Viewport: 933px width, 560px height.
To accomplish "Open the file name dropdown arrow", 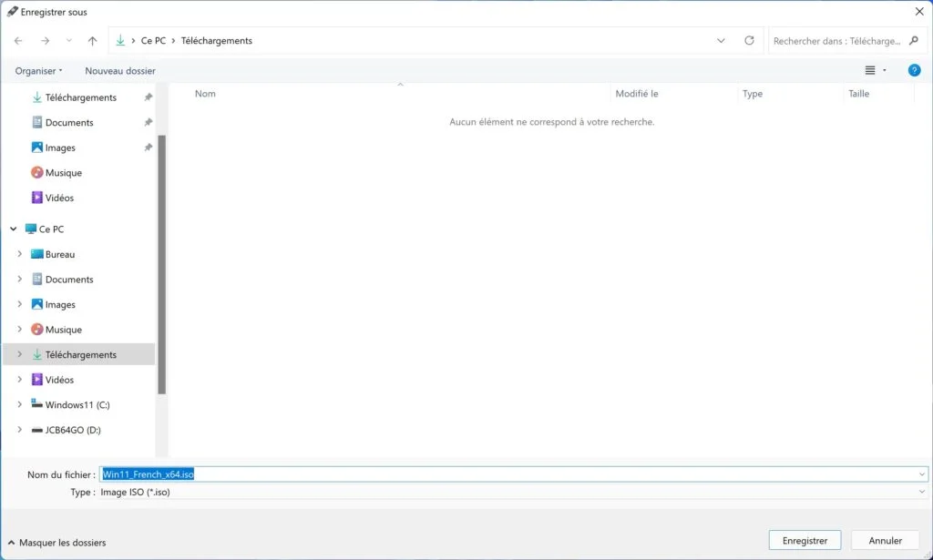I will click(922, 474).
